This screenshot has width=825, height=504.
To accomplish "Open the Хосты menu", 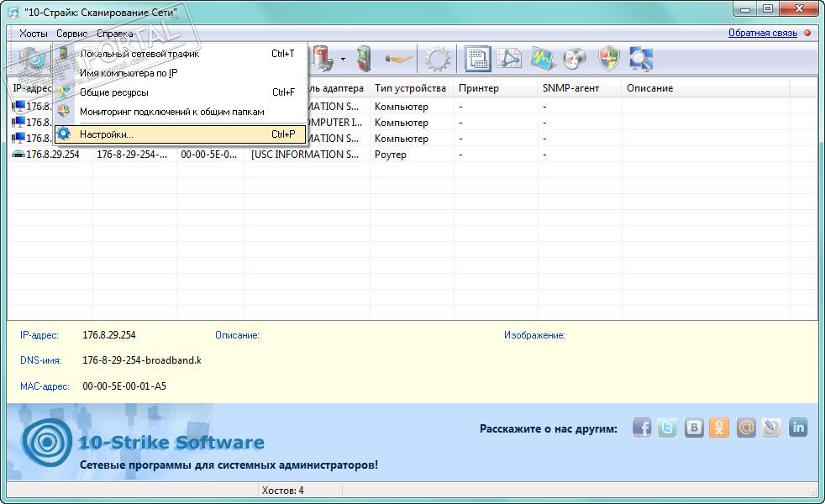I will [33, 33].
